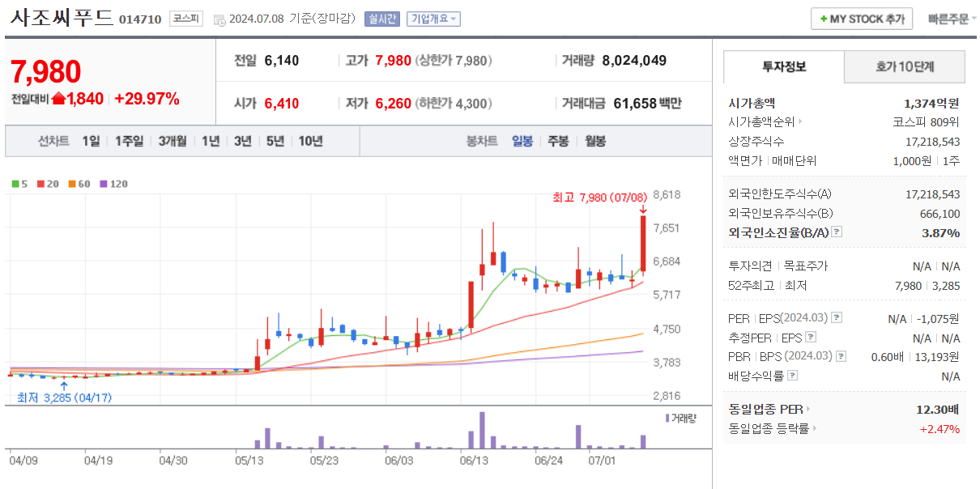Click the MY STOCK 추가 button
Image resolution: width=980 pixels, height=489 pixels.
click(862, 19)
